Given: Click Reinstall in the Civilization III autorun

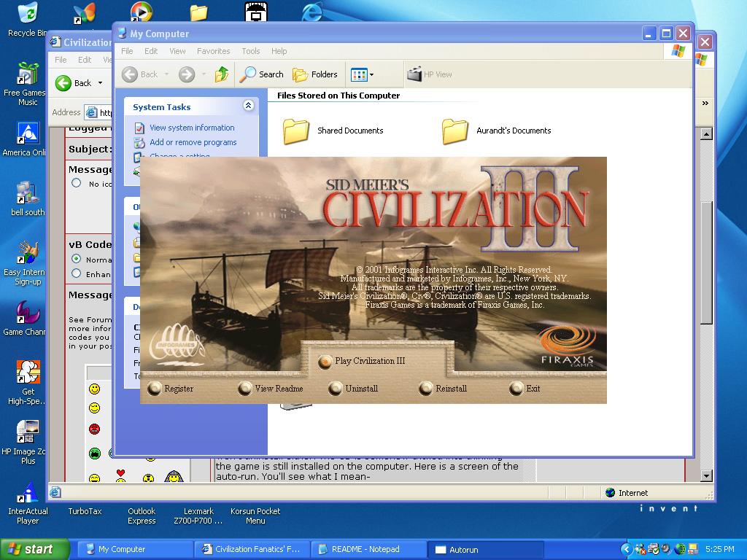Looking at the screenshot, I should [443, 389].
